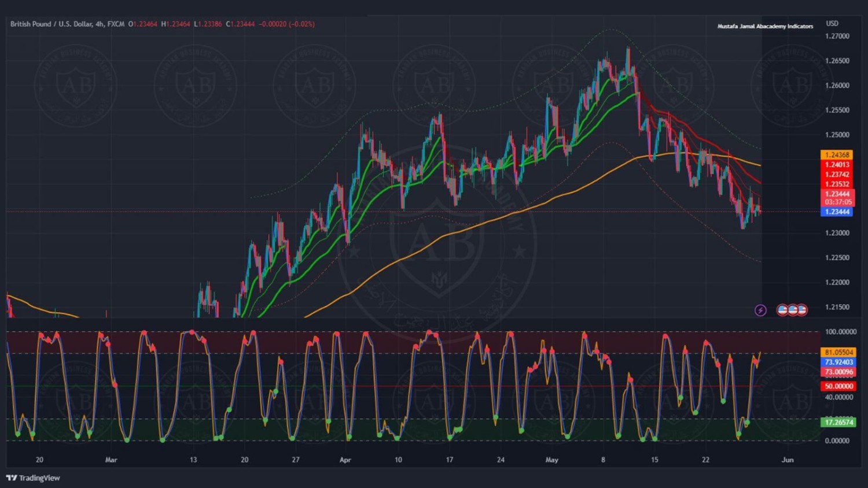Viewport: 868px width, 488px height.
Task: Click the 17 date on time axis
Action: point(450,460)
